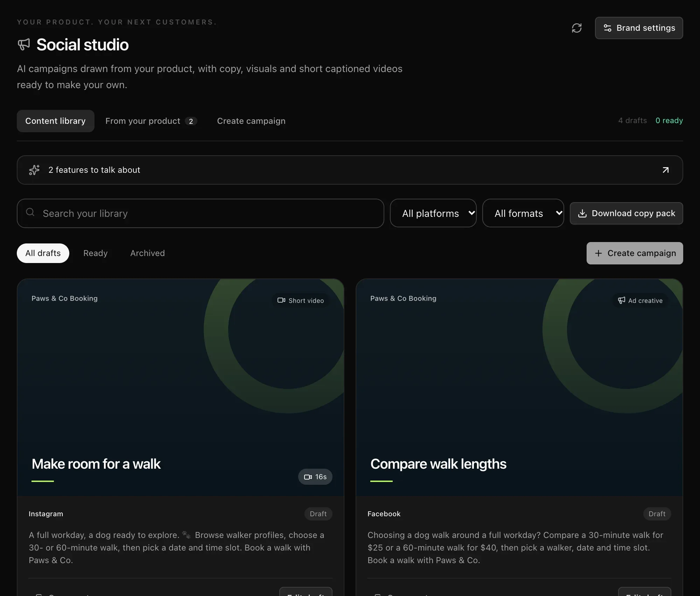Expand the All formats dropdown
Screen dimensions: 700x596
click(x=523, y=213)
